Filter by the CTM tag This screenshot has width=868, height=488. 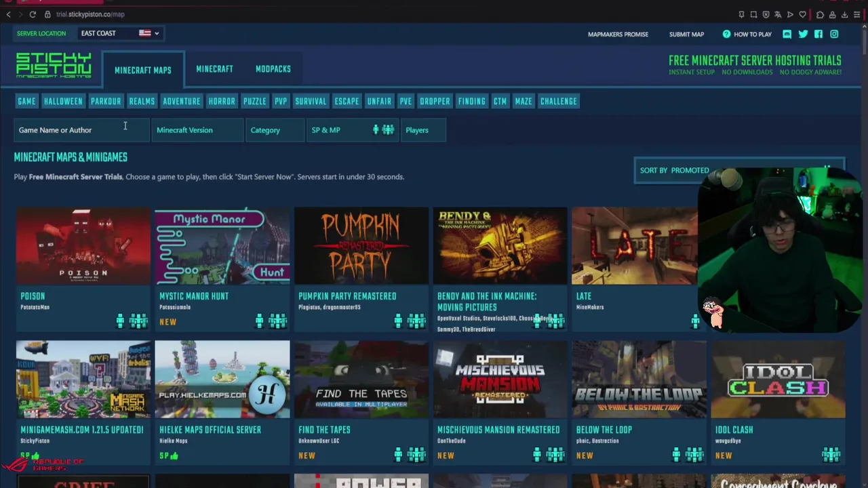[500, 101]
